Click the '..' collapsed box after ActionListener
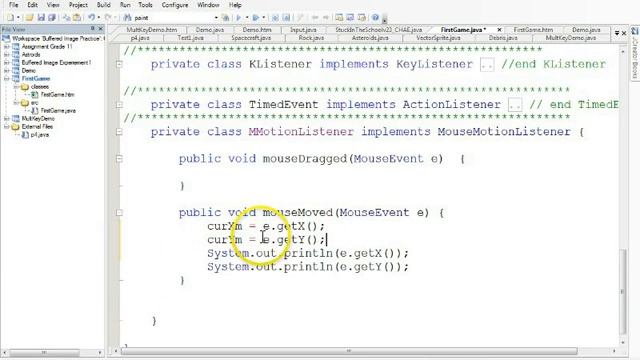This screenshot has height=360, width=640. [515, 105]
